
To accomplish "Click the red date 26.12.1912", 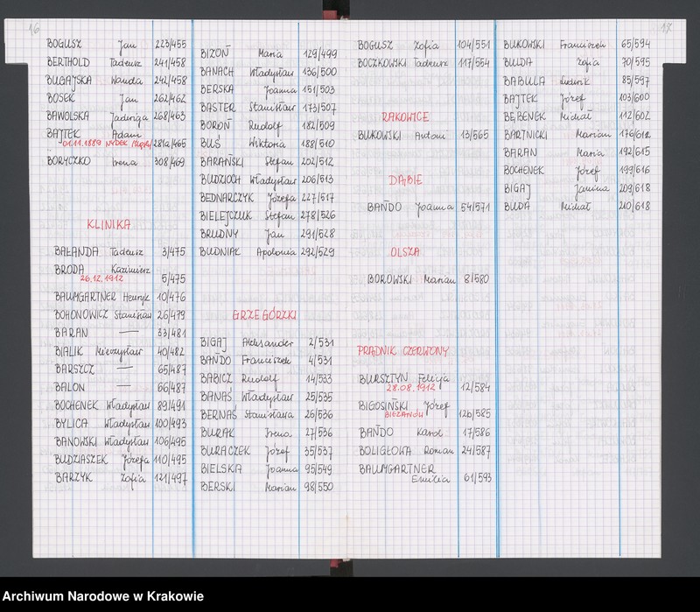I will click(101, 278).
